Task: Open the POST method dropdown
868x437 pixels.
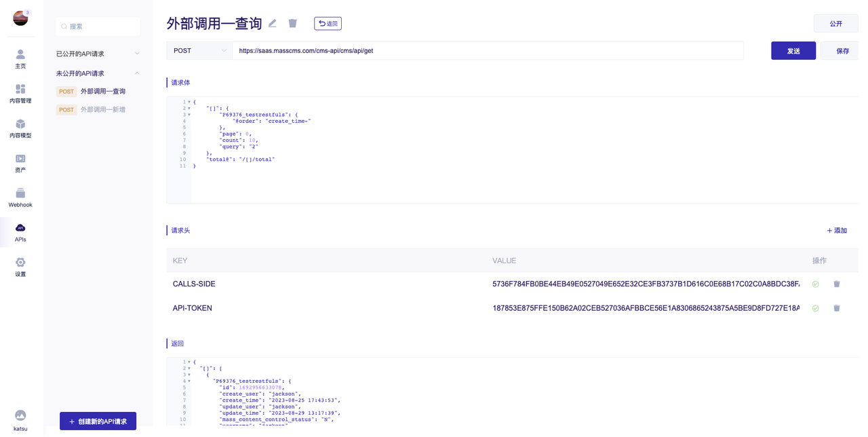Action: pos(199,51)
